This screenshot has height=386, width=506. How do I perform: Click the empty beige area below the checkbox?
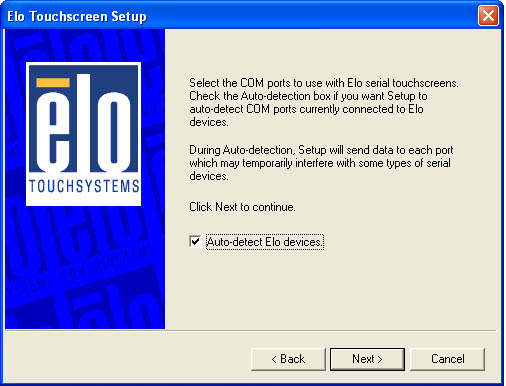(333, 288)
